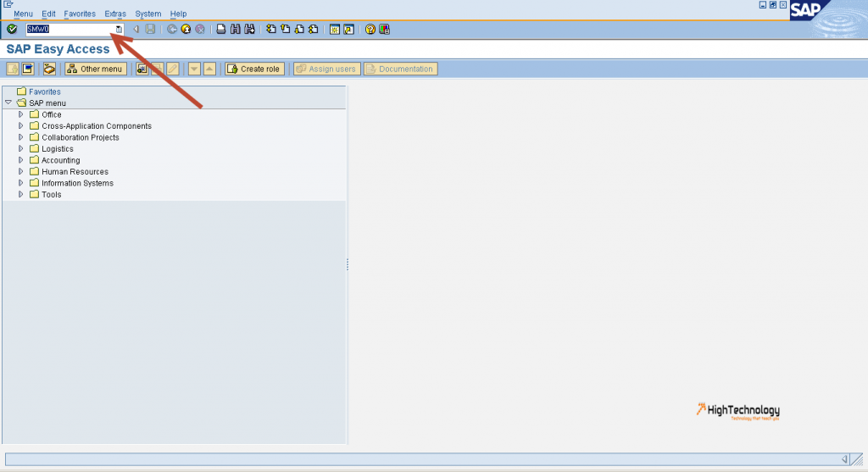Open the Help menu
The width and height of the screenshot is (868, 472).
pos(178,14)
